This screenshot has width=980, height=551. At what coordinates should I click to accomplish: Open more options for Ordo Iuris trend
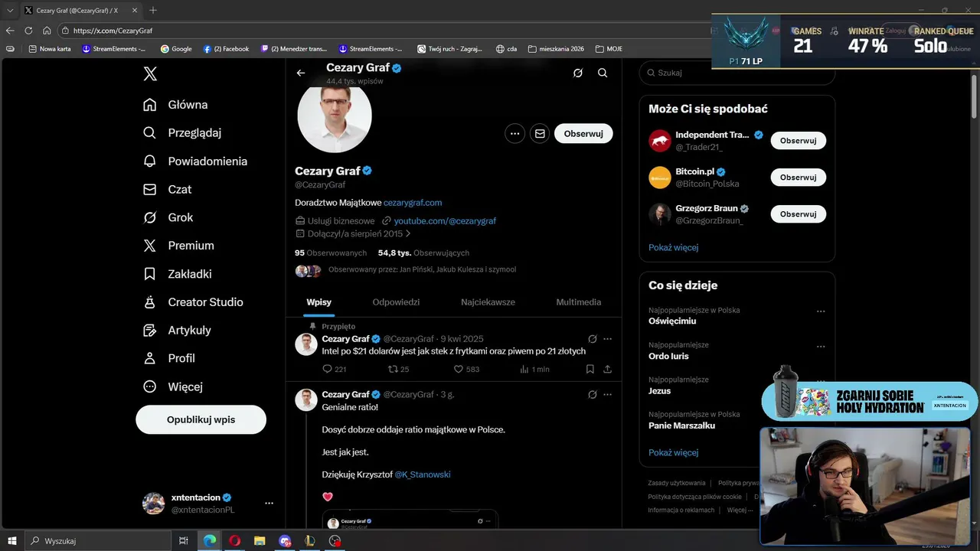point(821,346)
